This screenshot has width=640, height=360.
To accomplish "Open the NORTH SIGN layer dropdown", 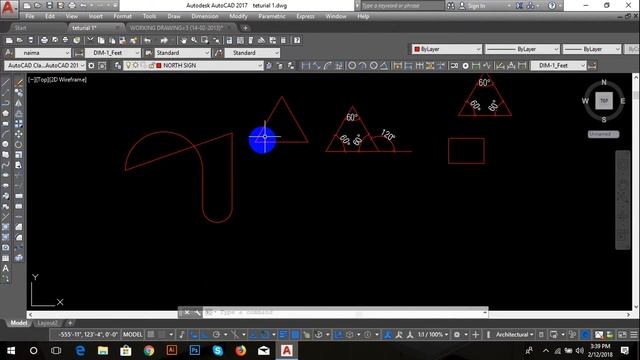I will pyautogui.click(x=193, y=65).
